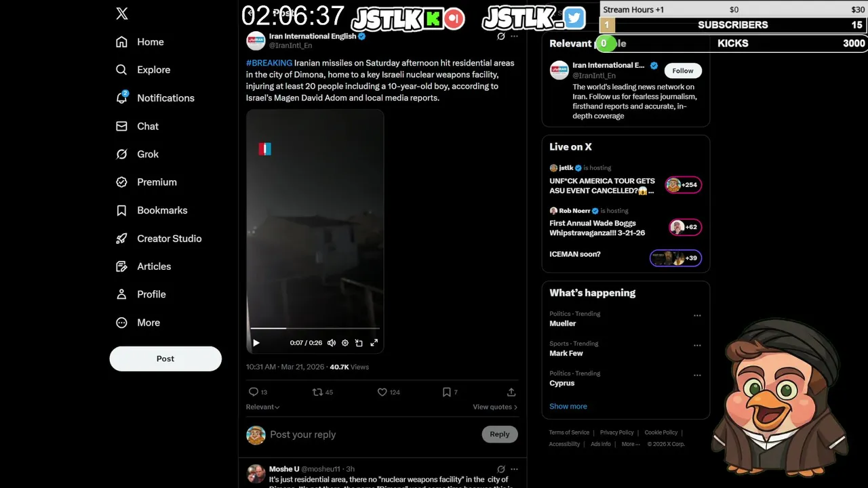This screenshot has height=488, width=868.
Task: Open Moshe U's avatar on the reply
Action: tap(256, 473)
